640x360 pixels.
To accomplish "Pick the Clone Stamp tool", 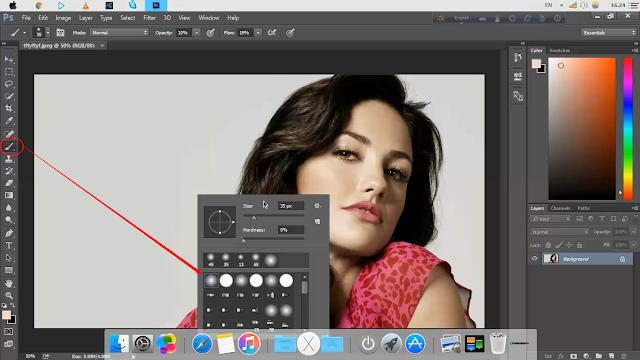I will [x=9, y=159].
